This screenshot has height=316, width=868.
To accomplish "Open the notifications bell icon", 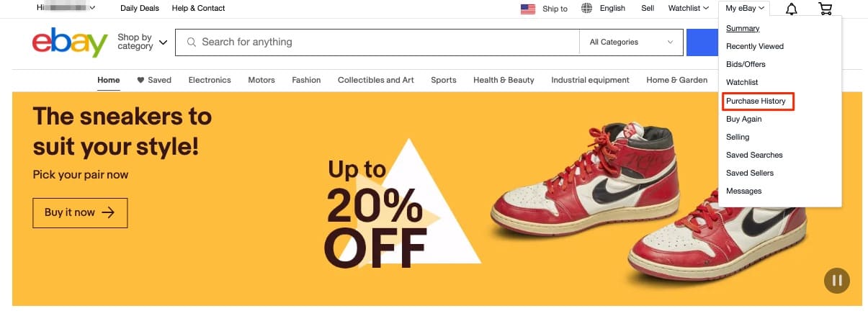I will [791, 9].
